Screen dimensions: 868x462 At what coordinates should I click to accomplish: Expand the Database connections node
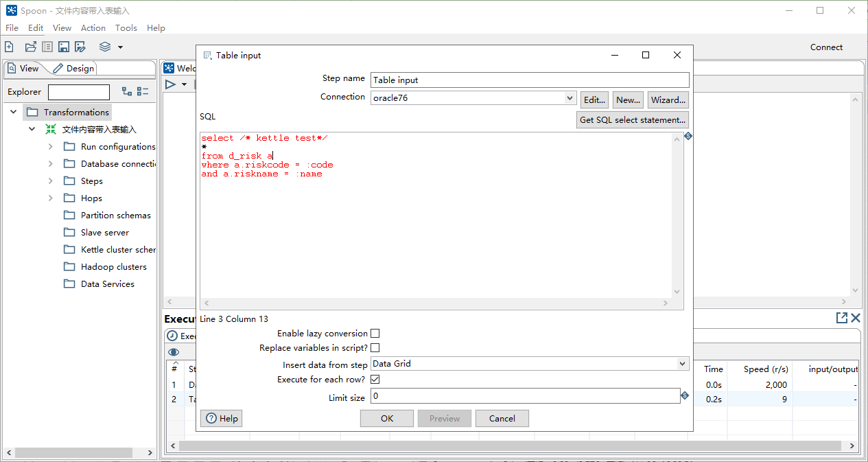pos(50,163)
